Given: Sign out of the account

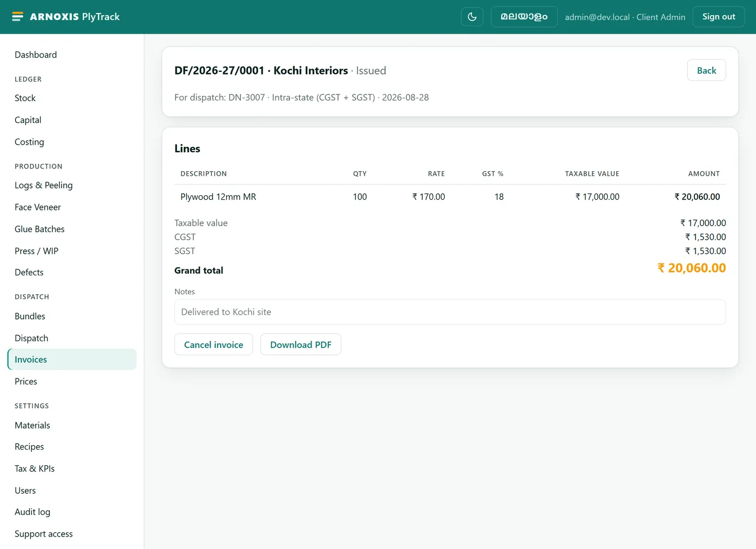Looking at the screenshot, I should [x=718, y=17].
